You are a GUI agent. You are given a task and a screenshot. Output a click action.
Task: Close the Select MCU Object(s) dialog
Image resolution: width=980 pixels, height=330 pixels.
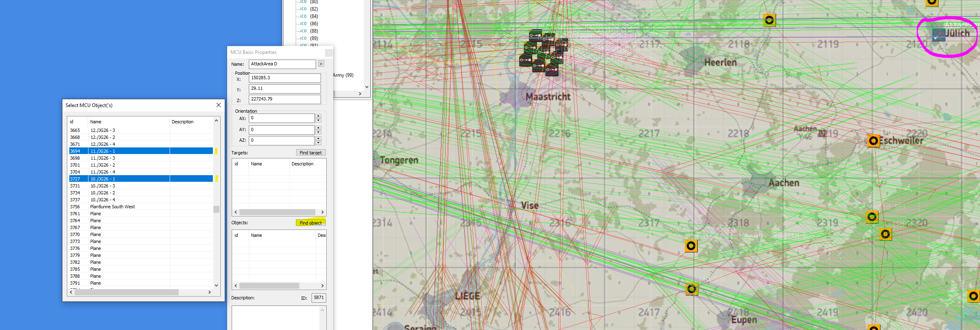tap(219, 105)
